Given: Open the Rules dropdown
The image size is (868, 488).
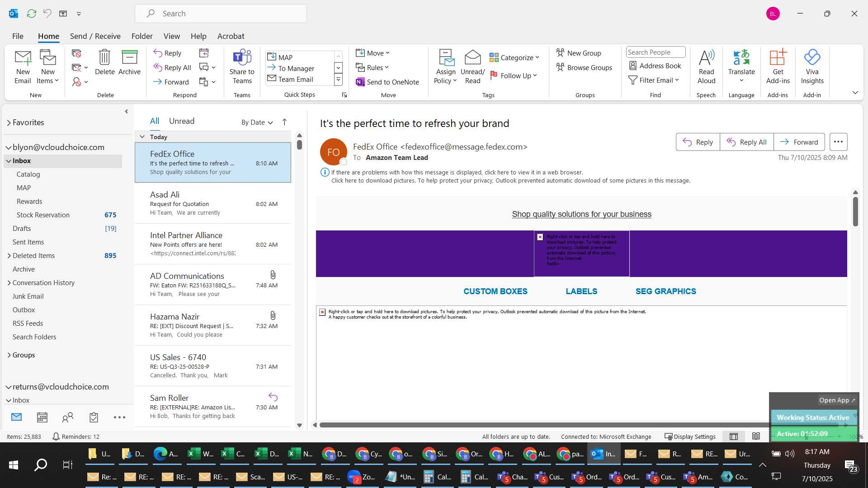Looking at the screenshot, I should (x=372, y=67).
